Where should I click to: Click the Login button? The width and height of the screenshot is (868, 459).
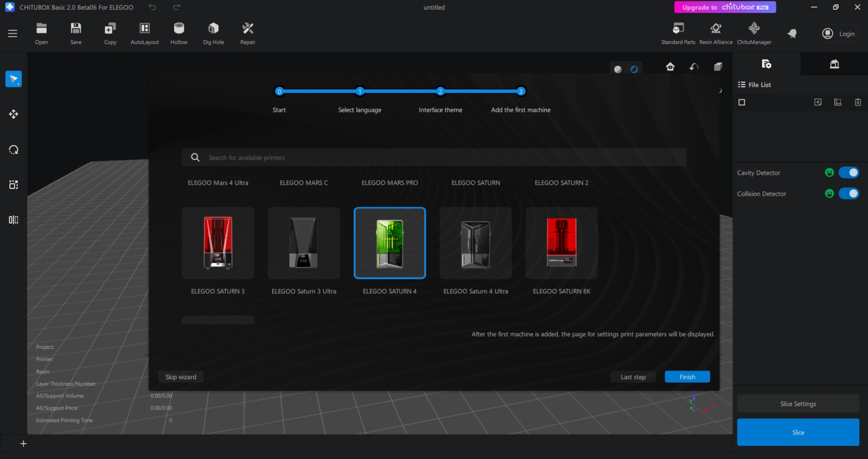pos(839,34)
